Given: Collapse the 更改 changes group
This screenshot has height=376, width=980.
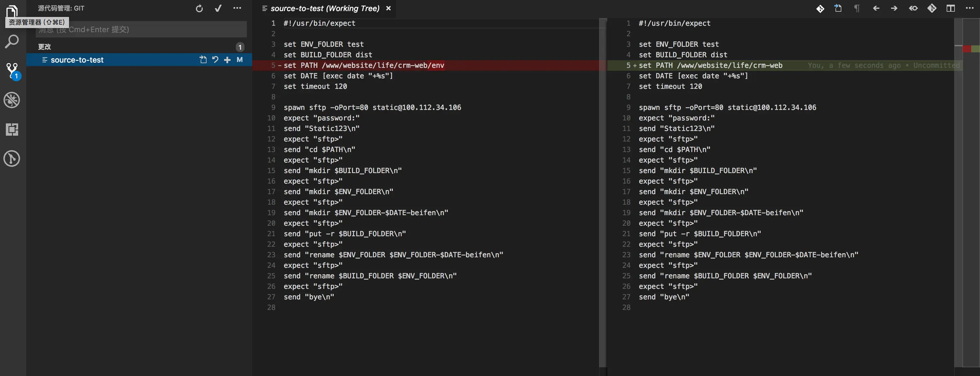Looking at the screenshot, I should 44,47.
